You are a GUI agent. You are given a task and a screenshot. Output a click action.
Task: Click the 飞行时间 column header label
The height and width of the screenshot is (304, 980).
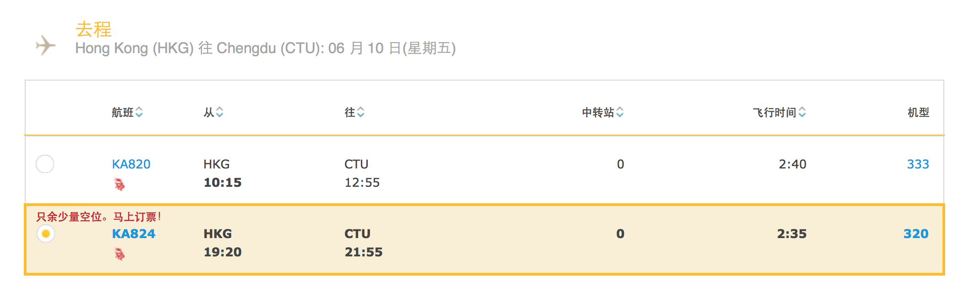click(x=775, y=112)
